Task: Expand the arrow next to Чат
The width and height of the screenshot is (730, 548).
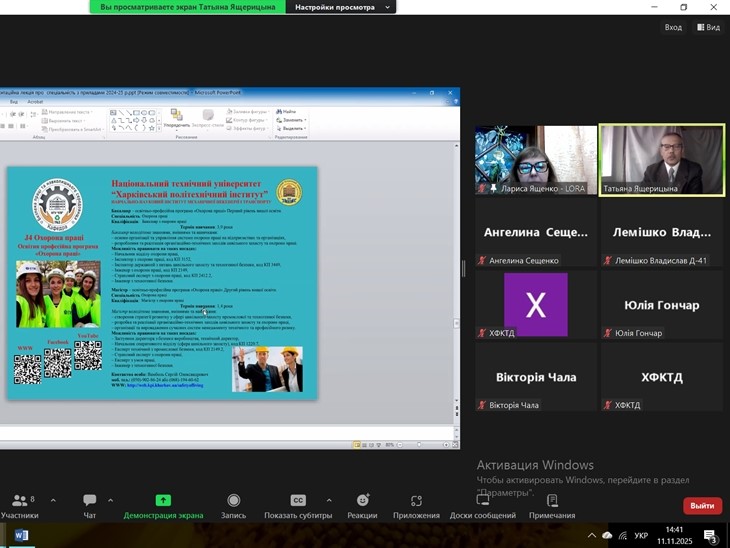Action: 110,500
